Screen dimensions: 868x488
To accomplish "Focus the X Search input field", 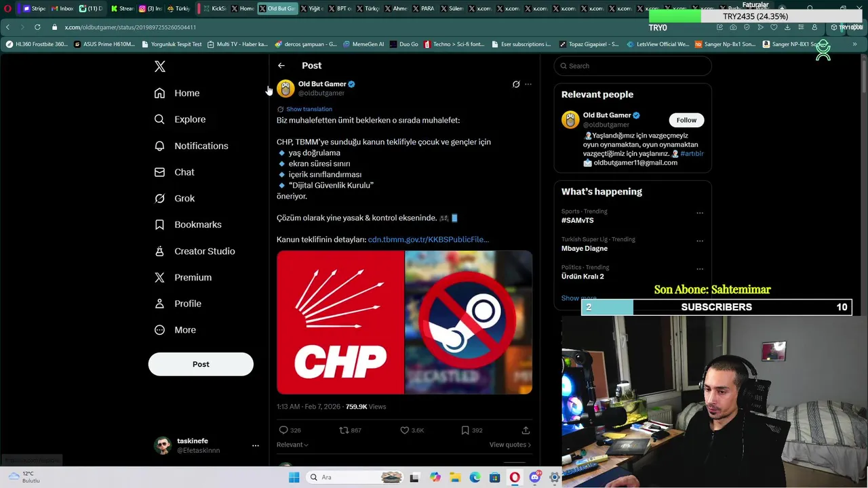I will coord(633,66).
